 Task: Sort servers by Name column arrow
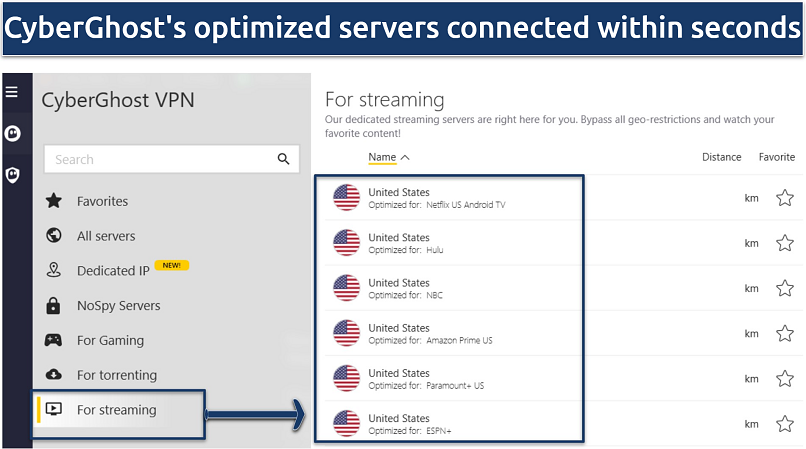point(404,157)
